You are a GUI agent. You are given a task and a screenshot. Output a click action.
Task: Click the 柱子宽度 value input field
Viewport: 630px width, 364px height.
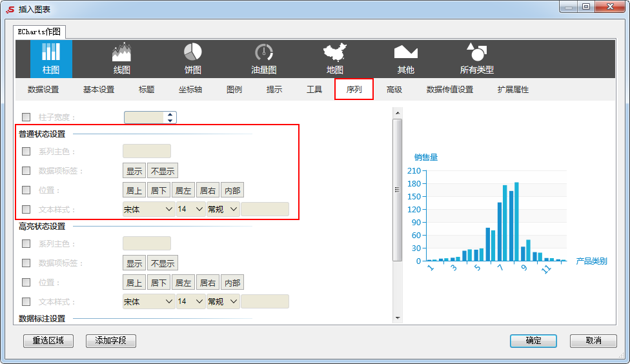pos(145,117)
